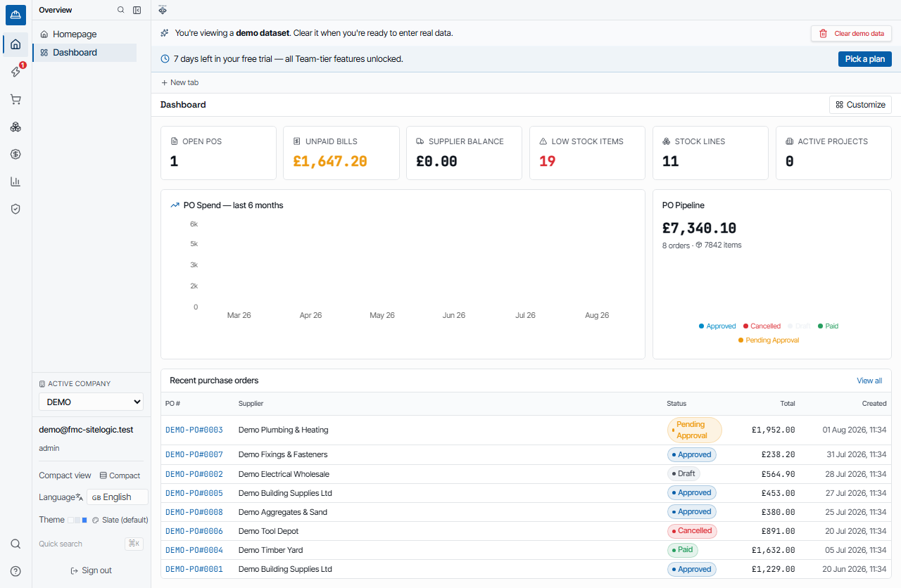
Task: Open the lightning bolt notifications icon
Action: pos(15,72)
